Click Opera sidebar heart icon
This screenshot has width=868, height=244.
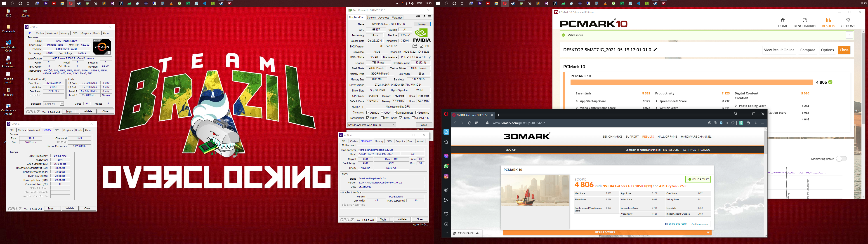coord(446,214)
